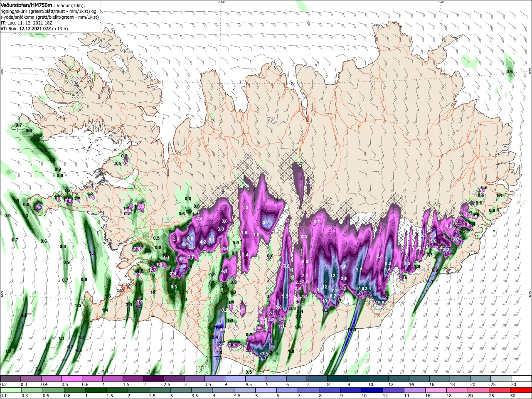Screen dimensions: 532x399
Task: Click the '2.0' precipitation value on the map
Action: click(x=36, y=139)
